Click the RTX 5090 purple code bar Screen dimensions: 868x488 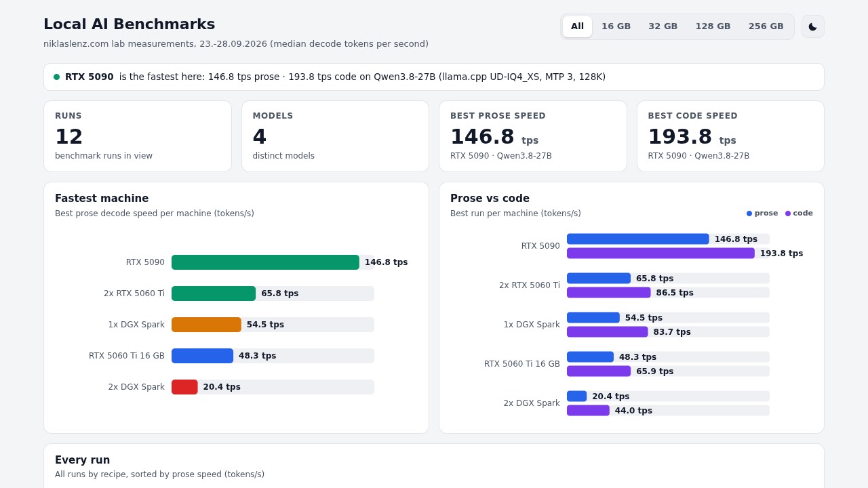click(660, 253)
